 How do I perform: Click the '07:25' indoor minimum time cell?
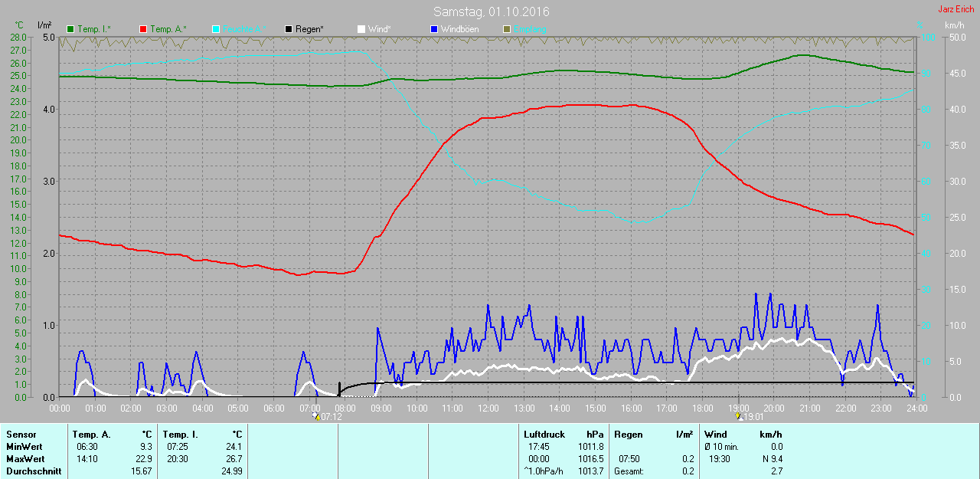click(x=177, y=447)
